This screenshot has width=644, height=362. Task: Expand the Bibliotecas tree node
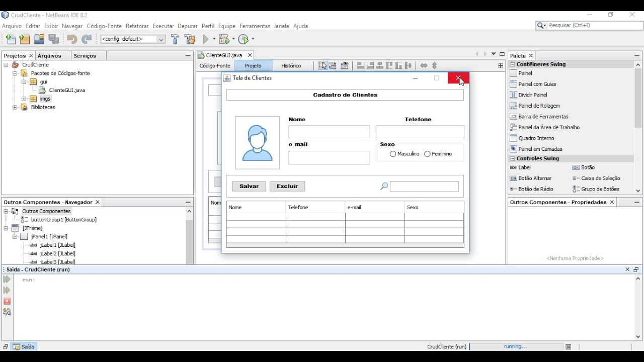(x=15, y=108)
